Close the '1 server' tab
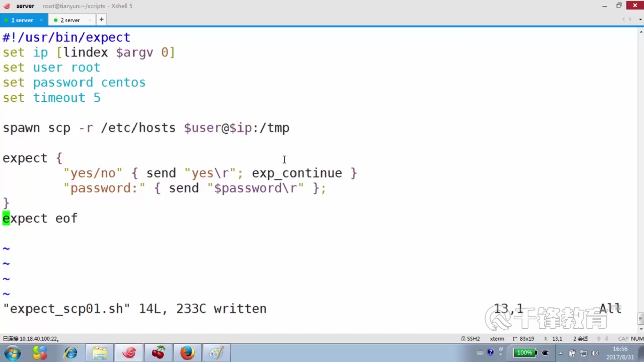Viewport: 644px width, 362px height. click(41, 20)
